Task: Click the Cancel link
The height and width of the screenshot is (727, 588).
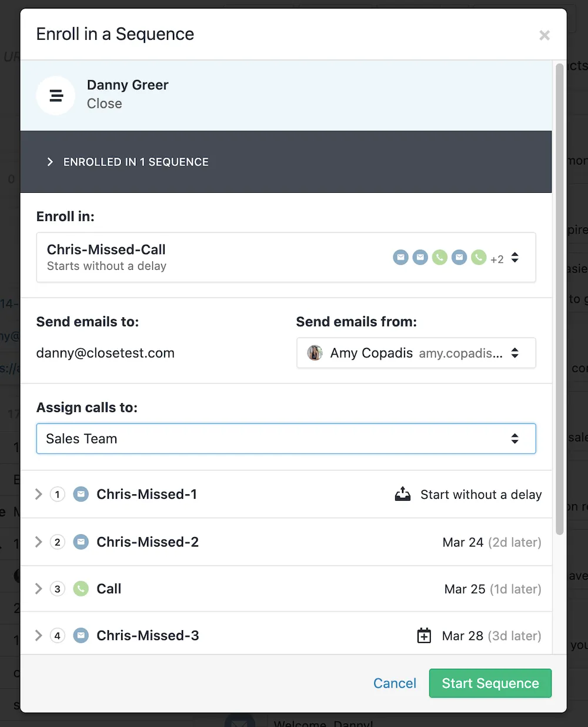Action: click(395, 683)
